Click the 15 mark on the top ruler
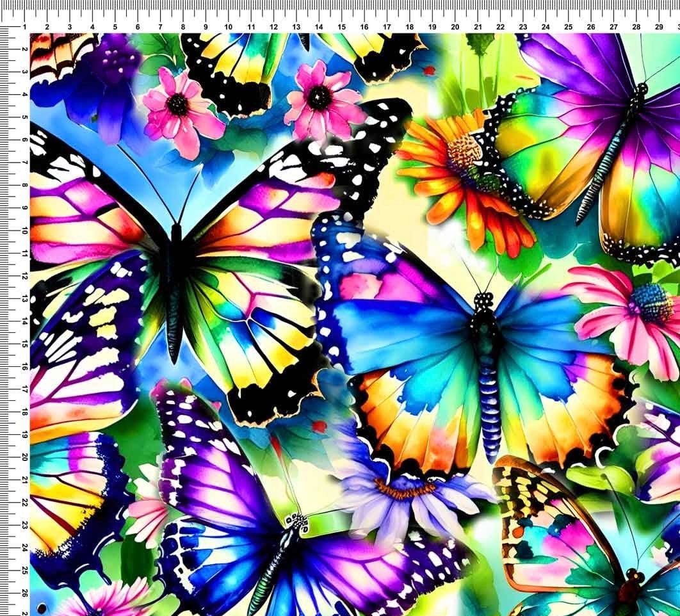This screenshot has height=616, width=680. coord(341,26)
